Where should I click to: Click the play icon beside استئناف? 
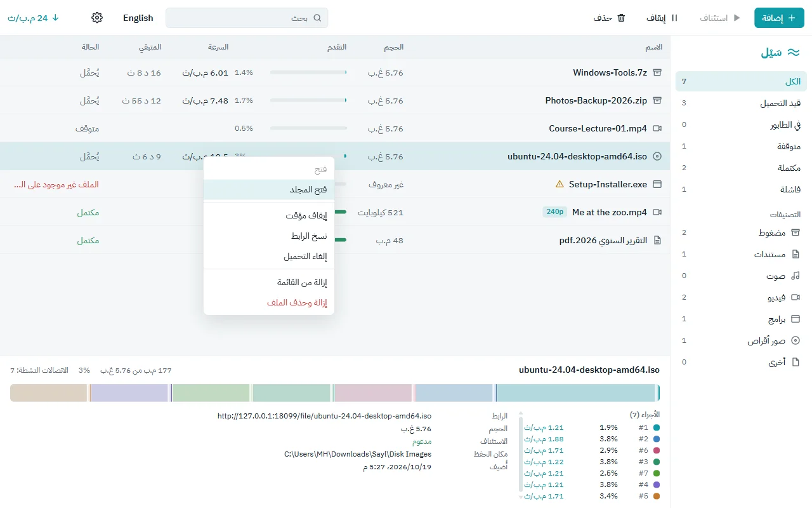click(x=737, y=18)
